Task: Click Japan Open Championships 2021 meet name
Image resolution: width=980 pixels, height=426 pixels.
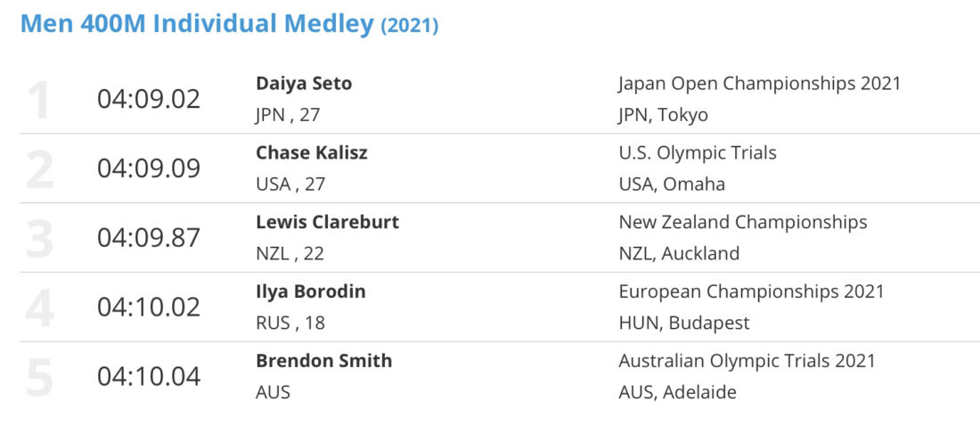Action: 759,85
